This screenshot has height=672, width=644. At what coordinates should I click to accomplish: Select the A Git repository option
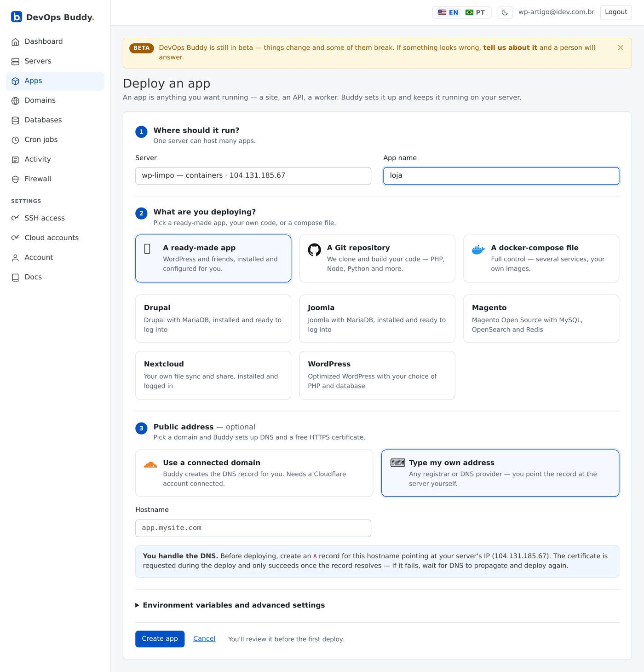[377, 259]
